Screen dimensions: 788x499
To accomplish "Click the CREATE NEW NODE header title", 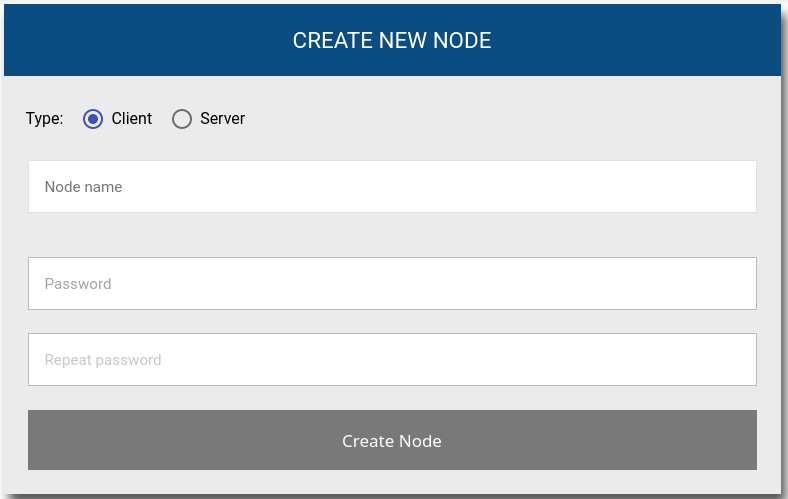I will tap(392, 41).
